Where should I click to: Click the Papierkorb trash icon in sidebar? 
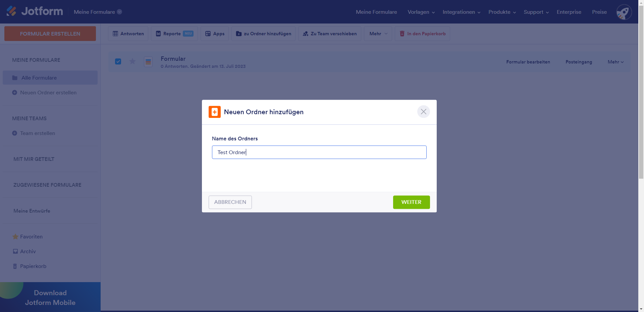(x=15, y=266)
